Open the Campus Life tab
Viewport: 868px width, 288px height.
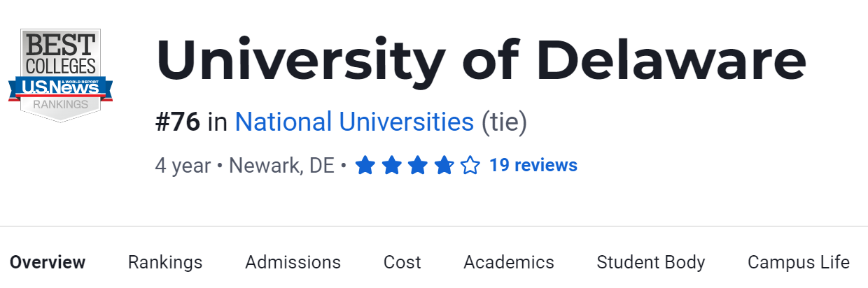click(799, 263)
